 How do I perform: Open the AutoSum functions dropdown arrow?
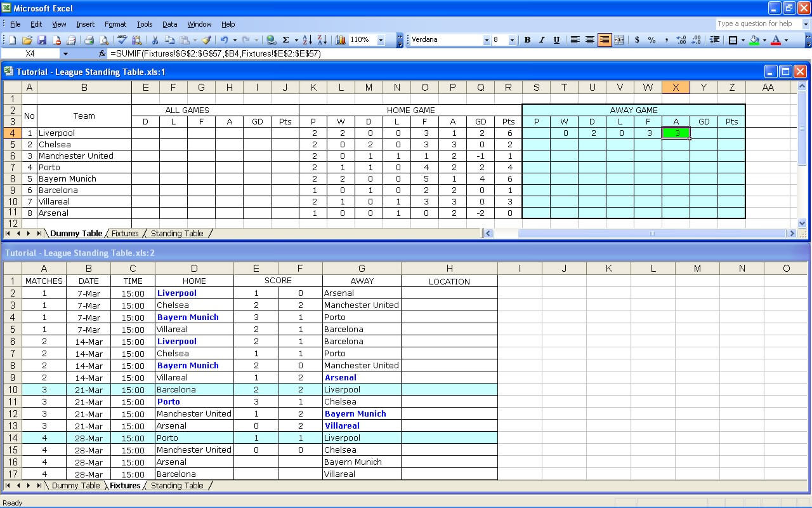[296, 40]
